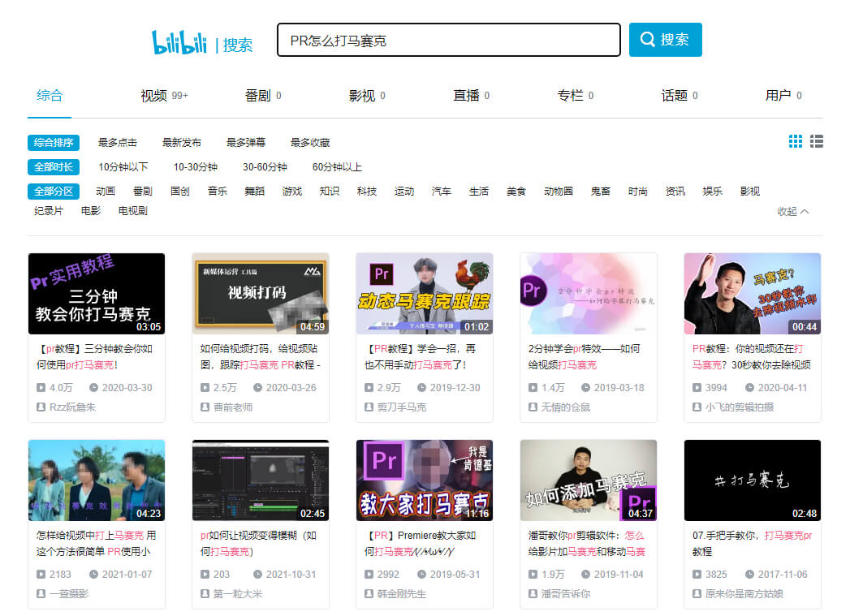Filter duration 60分钟以上

tap(337, 167)
